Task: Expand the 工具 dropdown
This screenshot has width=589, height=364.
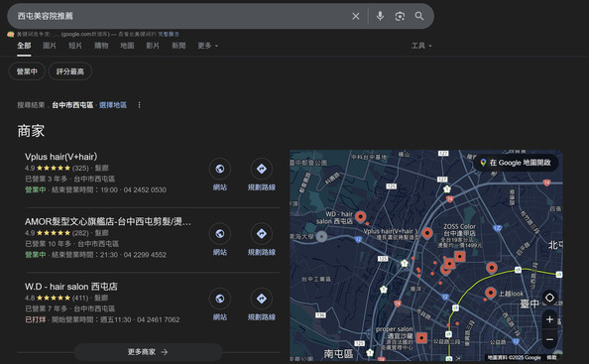Action: pyautogui.click(x=421, y=46)
